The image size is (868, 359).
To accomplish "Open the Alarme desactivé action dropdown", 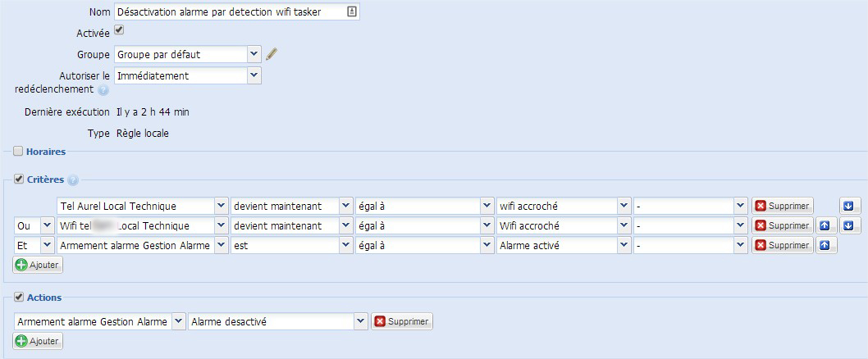I will 278,321.
